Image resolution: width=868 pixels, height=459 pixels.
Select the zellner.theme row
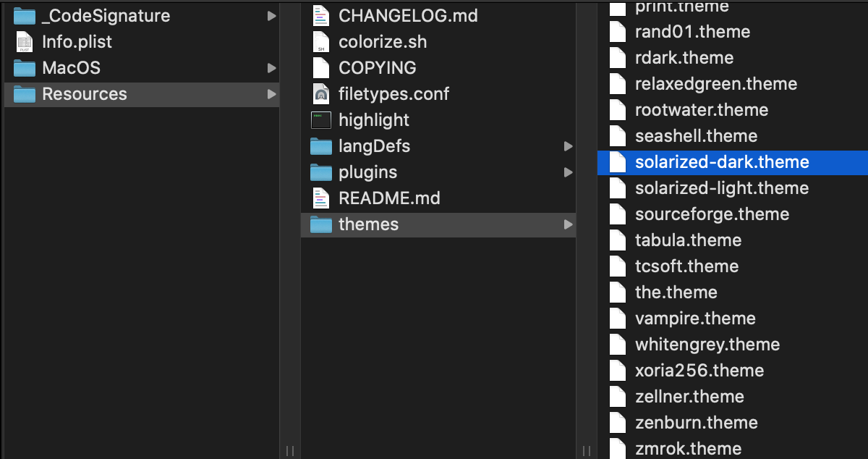(733, 397)
